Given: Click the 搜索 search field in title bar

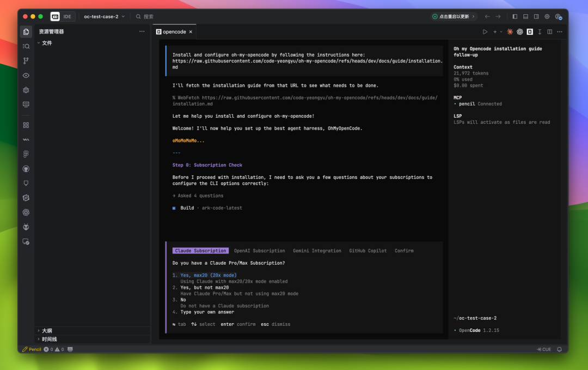Looking at the screenshot, I should point(144,16).
